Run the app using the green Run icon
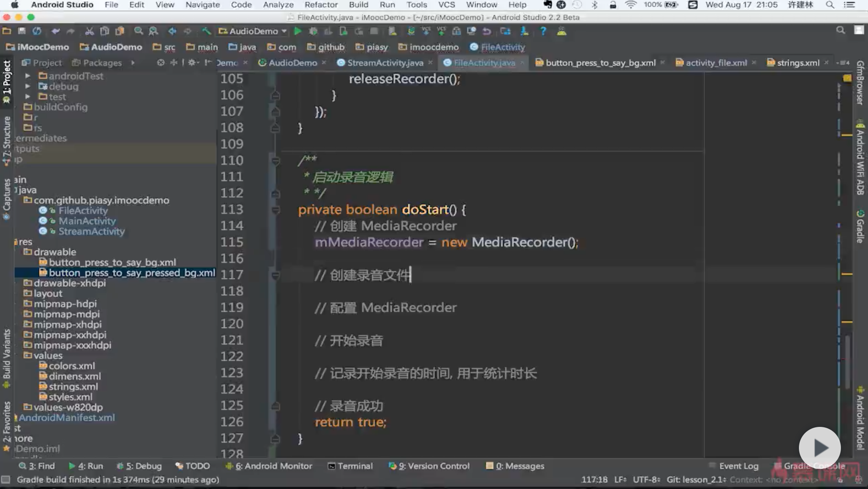 coord(298,31)
